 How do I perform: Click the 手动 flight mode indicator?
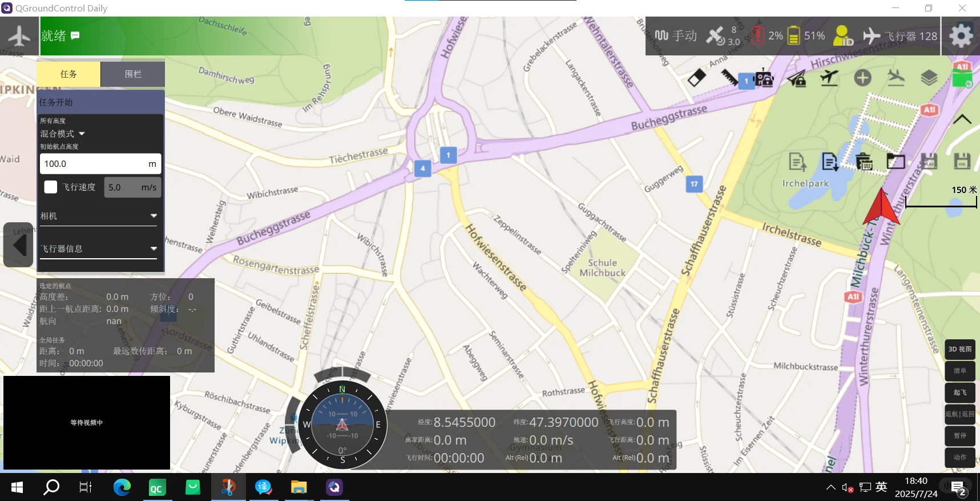pos(676,36)
